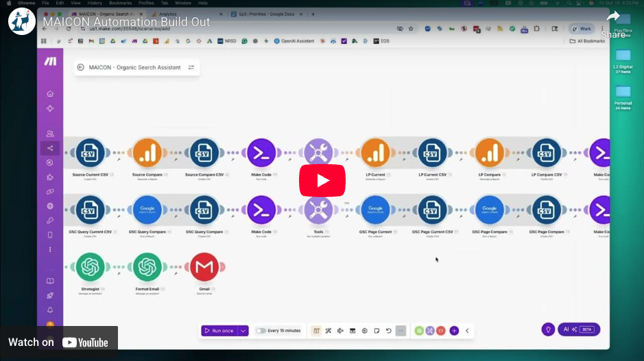Screen dimensions: 644x361
Task: Select the Source Compare CSV module
Action: [204, 153]
